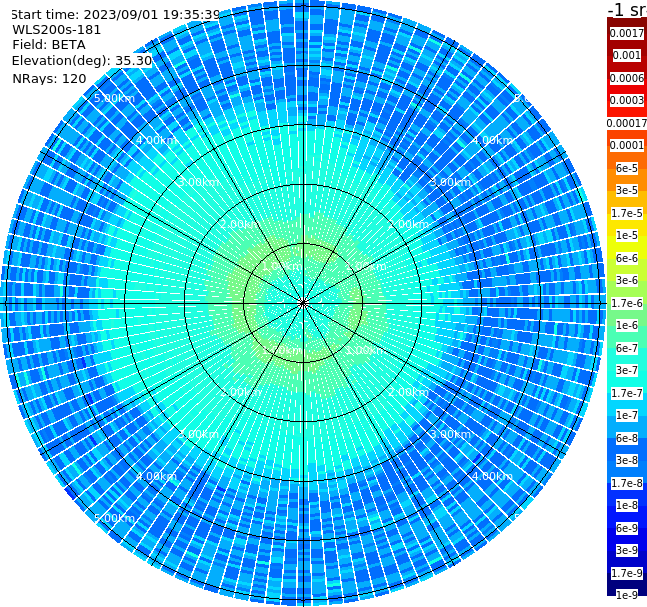The width and height of the screenshot is (647, 607).
Task: Click the 'Elevation(deg): 35.30' text
Action: [82, 61]
